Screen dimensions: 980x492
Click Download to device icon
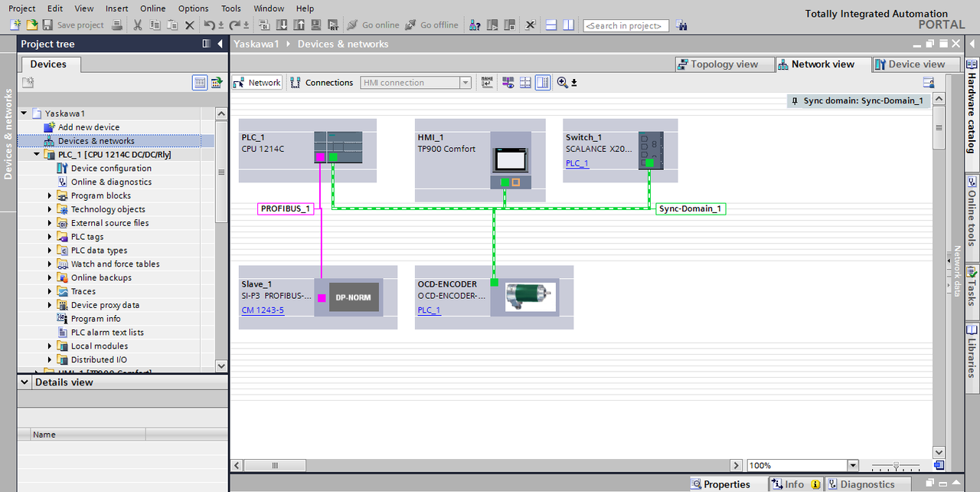[281, 25]
